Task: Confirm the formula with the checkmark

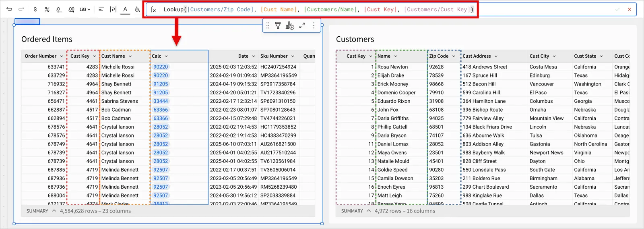Action: coord(617,9)
